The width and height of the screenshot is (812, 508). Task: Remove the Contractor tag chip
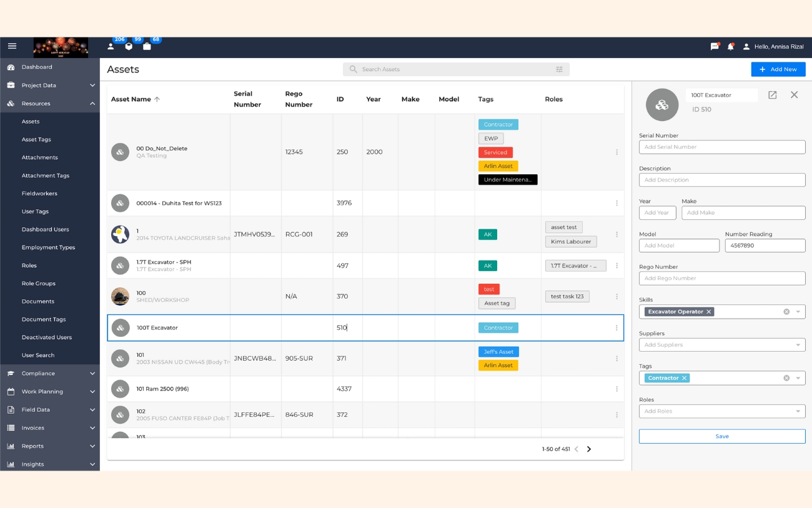685,378
